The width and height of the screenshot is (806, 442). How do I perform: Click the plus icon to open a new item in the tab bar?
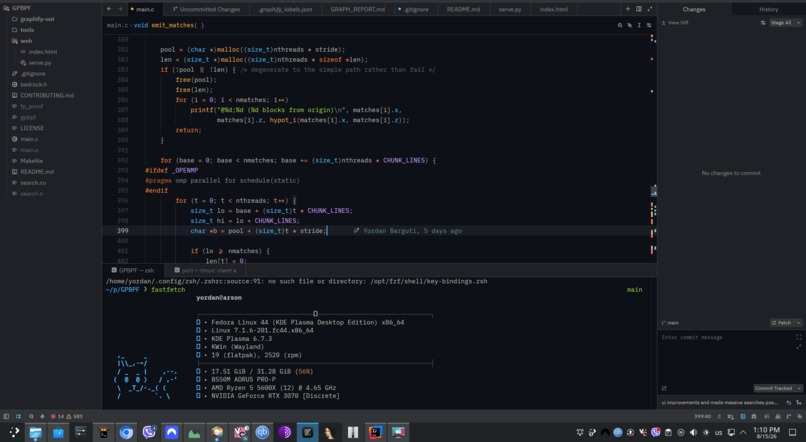tap(628, 9)
